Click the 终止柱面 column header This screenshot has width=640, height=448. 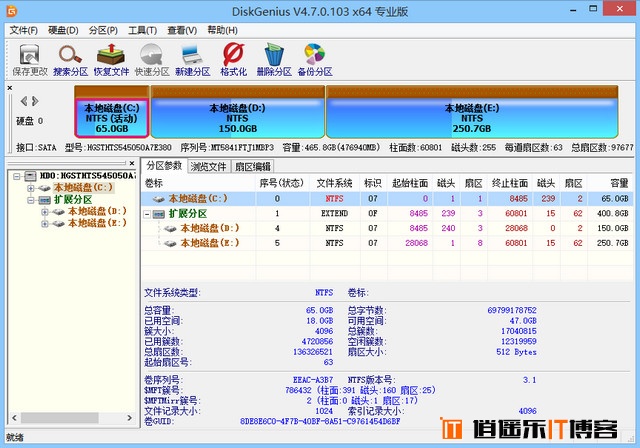(x=510, y=184)
